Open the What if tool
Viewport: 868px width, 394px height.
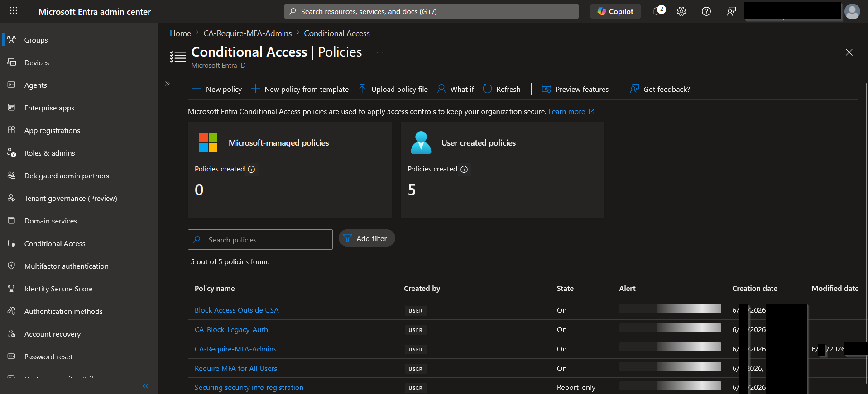tap(456, 89)
